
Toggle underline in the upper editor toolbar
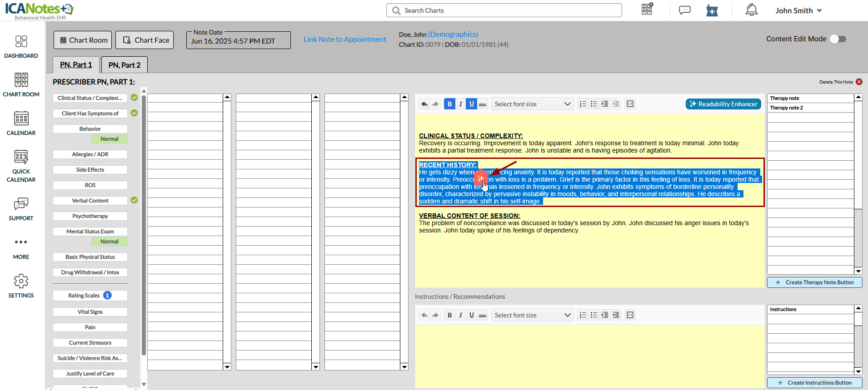click(471, 104)
